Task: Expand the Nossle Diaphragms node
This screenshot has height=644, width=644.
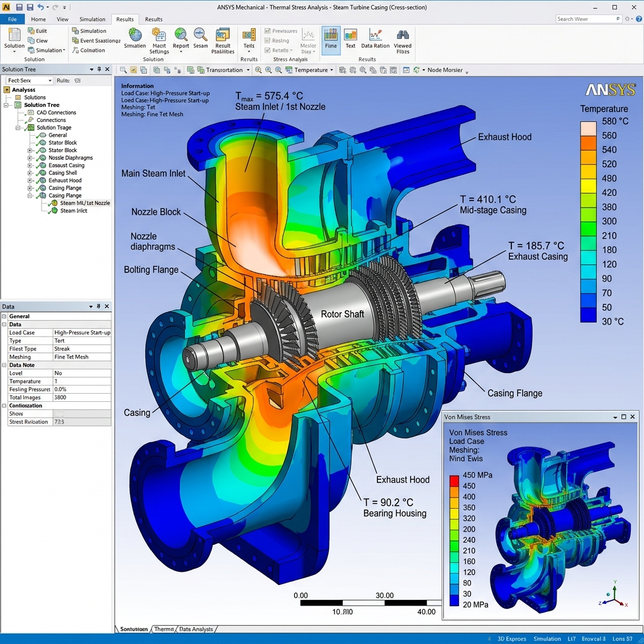Action: pos(30,158)
